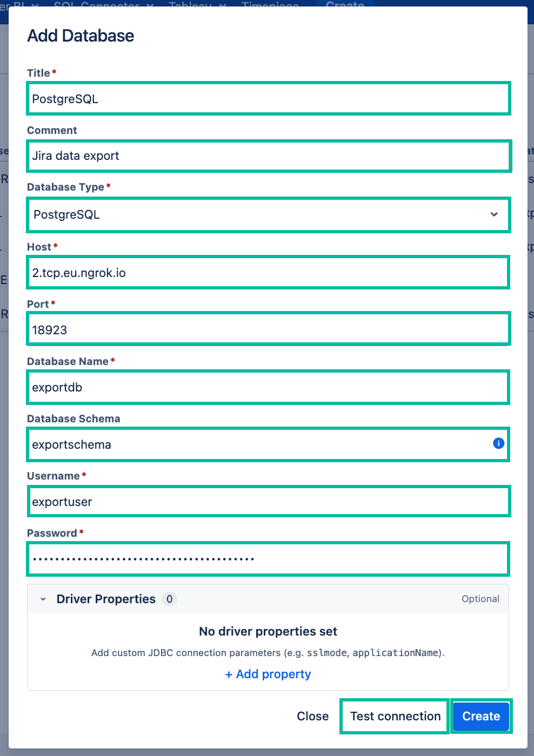This screenshot has height=756, width=534.
Task: Click the blue Create button
Action: click(481, 717)
